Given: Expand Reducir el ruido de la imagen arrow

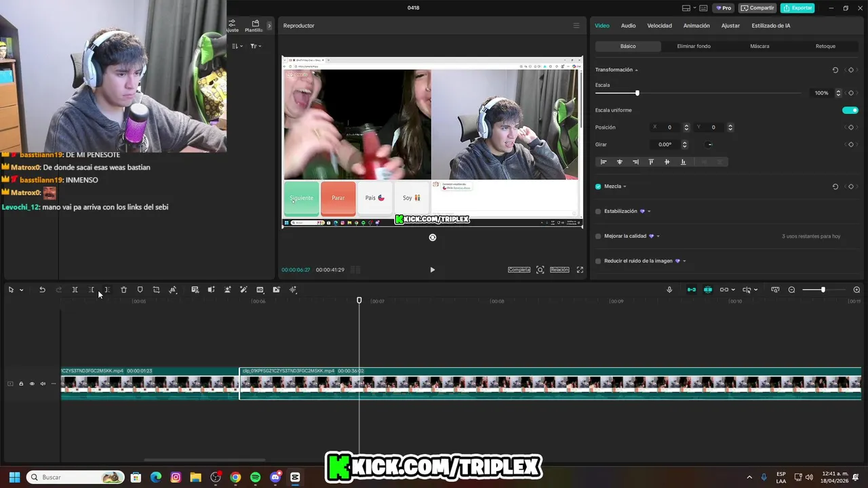Looking at the screenshot, I should (x=684, y=261).
